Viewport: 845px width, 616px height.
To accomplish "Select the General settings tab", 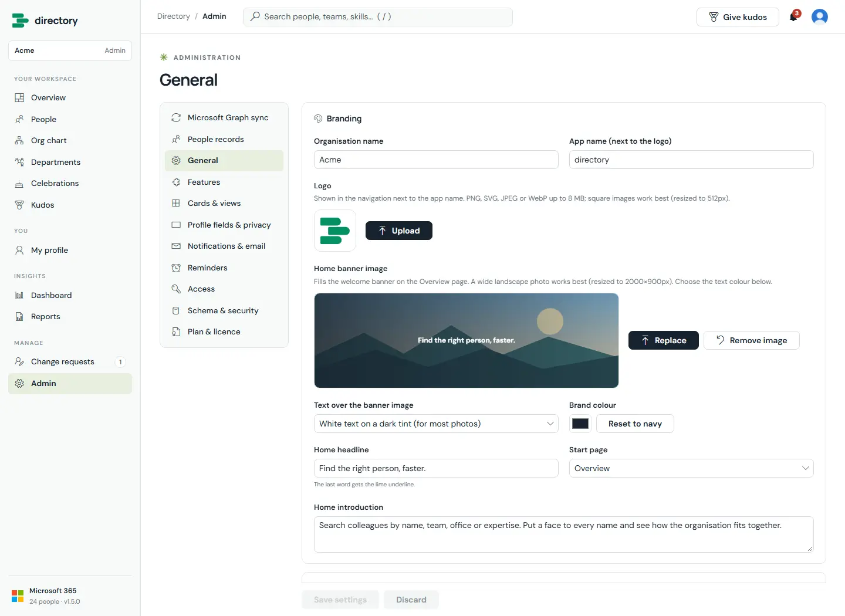I will click(x=224, y=161).
